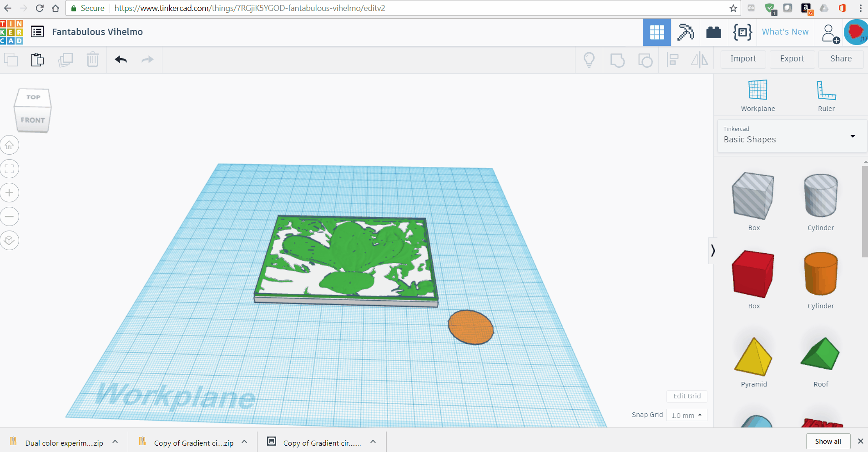This screenshot has height=452, width=868.
Task: Group the selected shapes
Action: click(617, 60)
